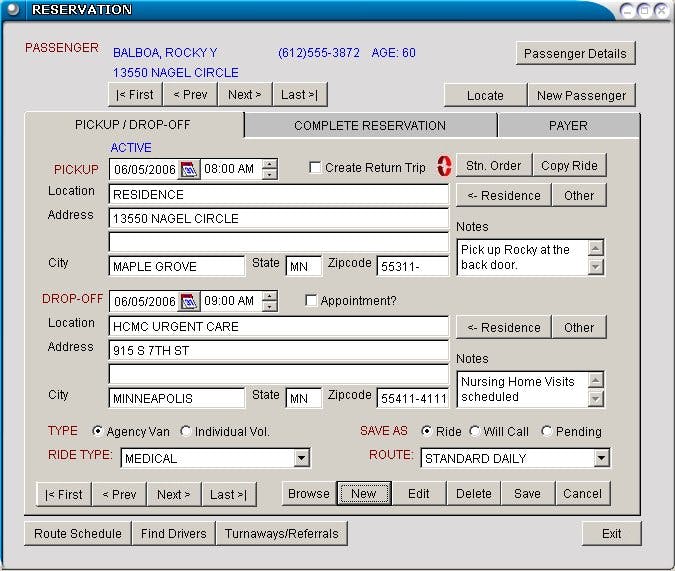Click the Locate passenger button
This screenshot has height=571, width=675.
485,95
